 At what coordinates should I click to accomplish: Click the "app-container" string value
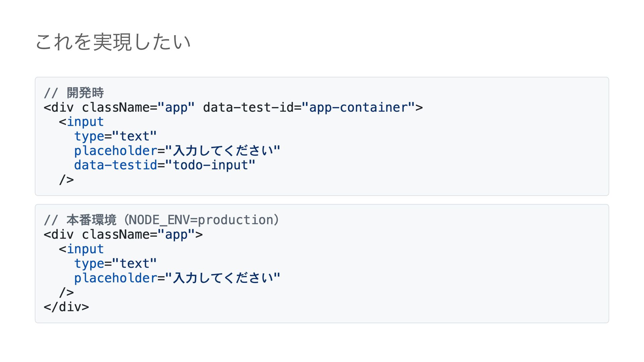pos(358,108)
